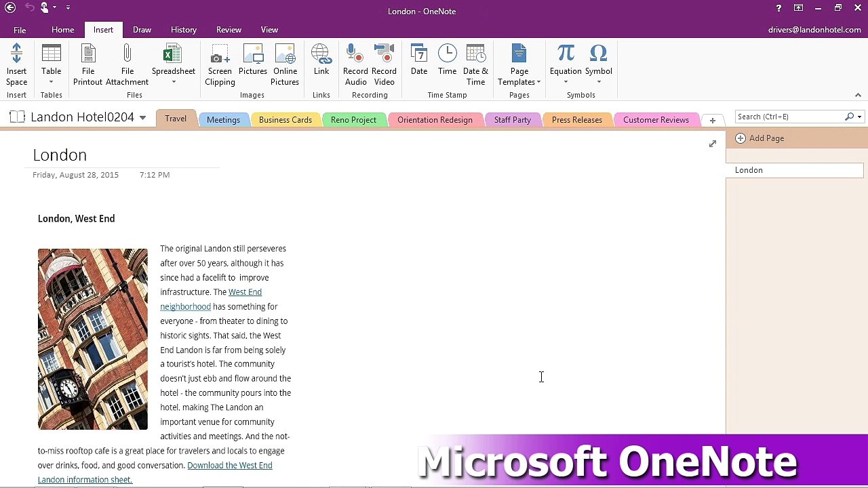The height and width of the screenshot is (488, 868).
Task: Toggle Touch/Mouse mode icon
Action: click(45, 7)
